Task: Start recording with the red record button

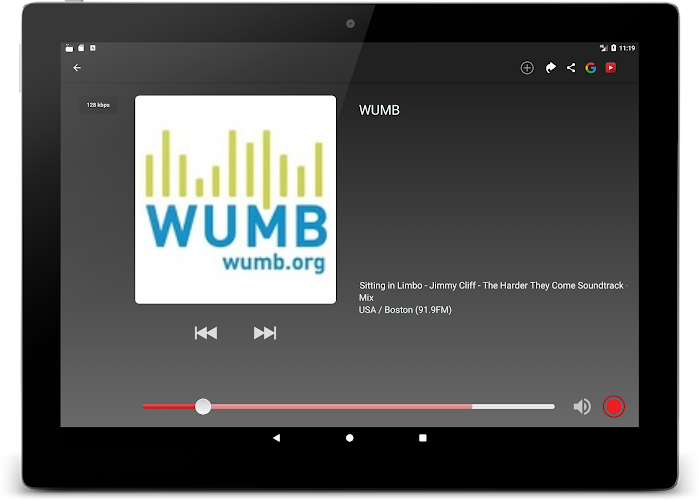Action: pyautogui.click(x=614, y=406)
